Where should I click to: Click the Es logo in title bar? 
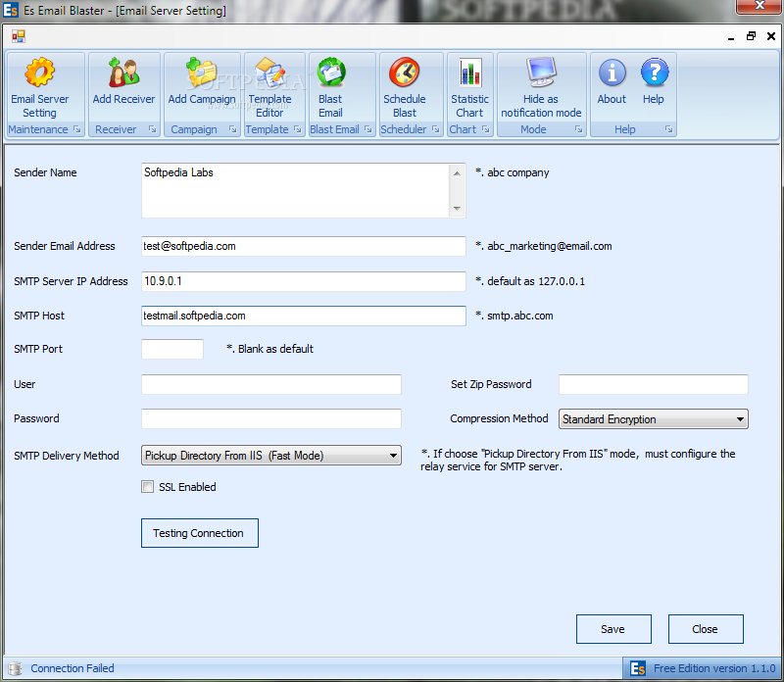11,10
